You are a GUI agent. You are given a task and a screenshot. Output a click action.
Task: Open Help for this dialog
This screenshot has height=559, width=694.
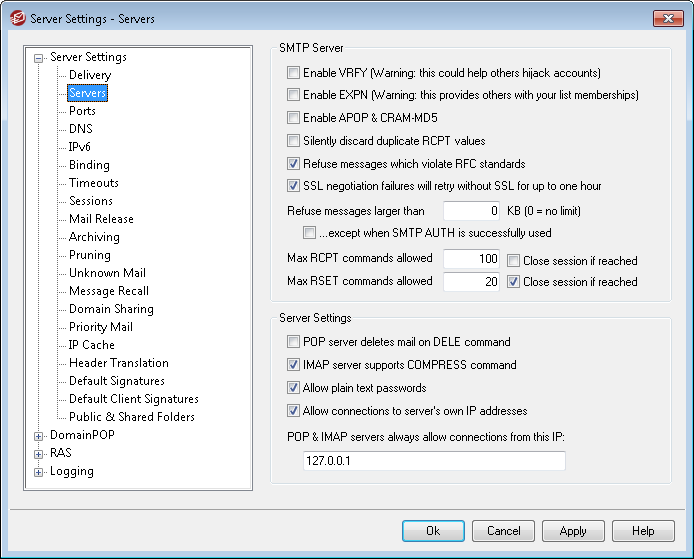(643, 531)
